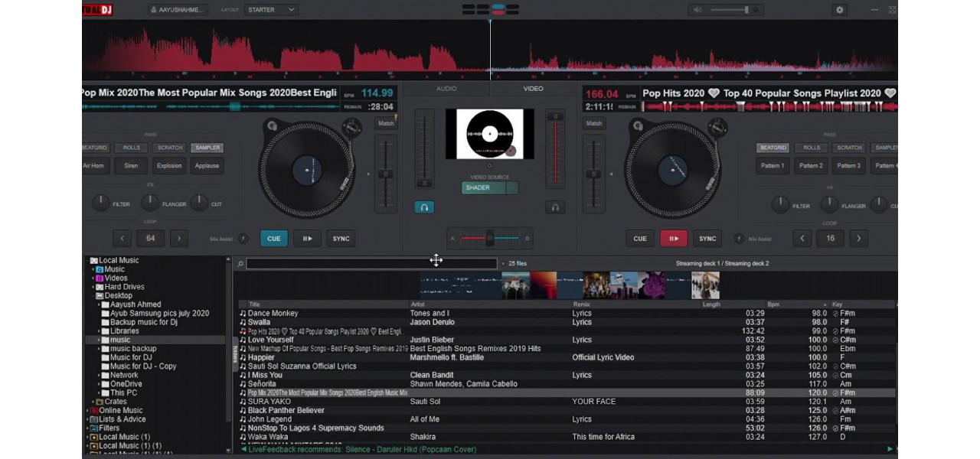This screenshot has width=980, height=459.
Task: Expand the Crates tree node
Action: (x=93, y=402)
